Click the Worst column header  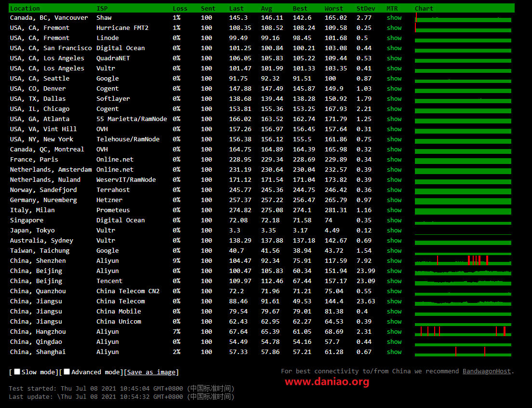coord(334,9)
